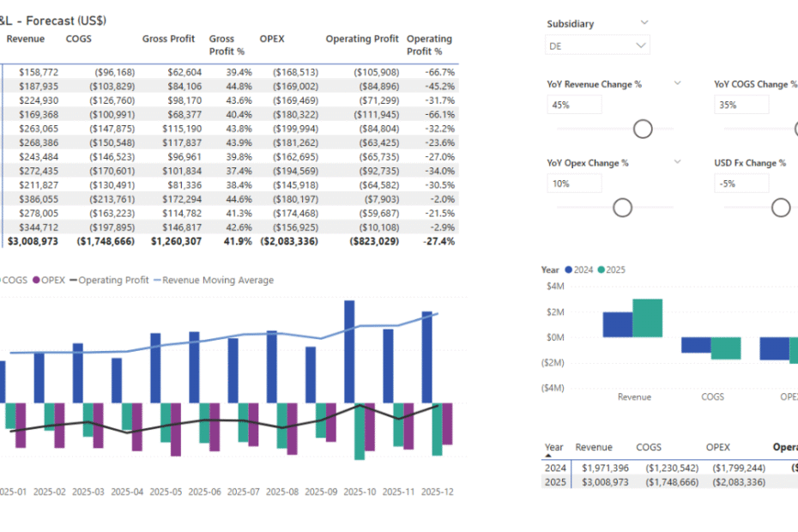The height and width of the screenshot is (532, 798).
Task: Sort by the Year column header
Action: (x=554, y=447)
